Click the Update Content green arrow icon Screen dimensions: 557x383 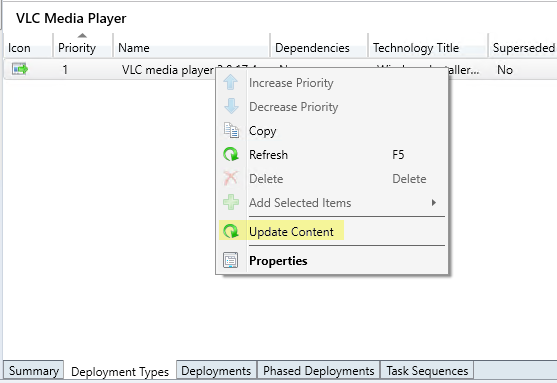coord(231,231)
